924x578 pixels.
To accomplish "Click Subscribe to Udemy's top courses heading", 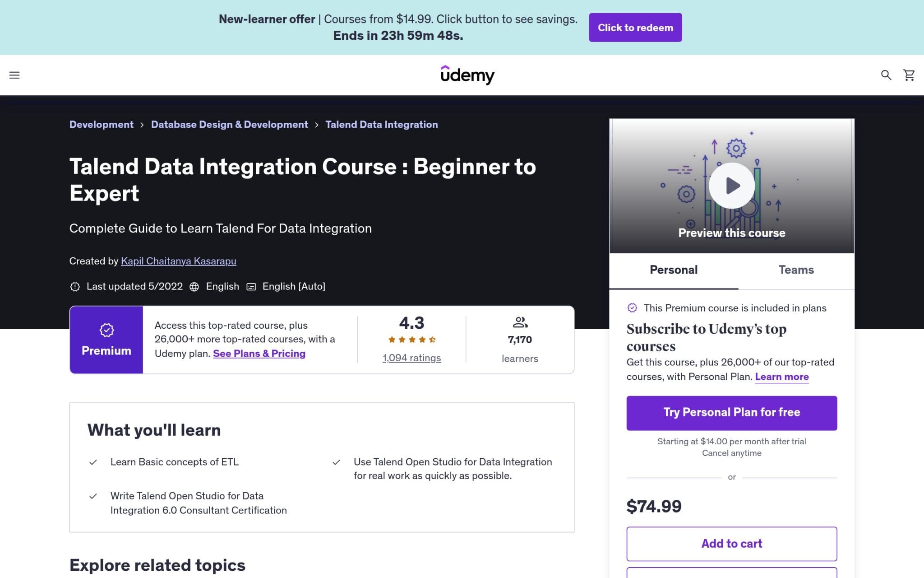I will (707, 337).
